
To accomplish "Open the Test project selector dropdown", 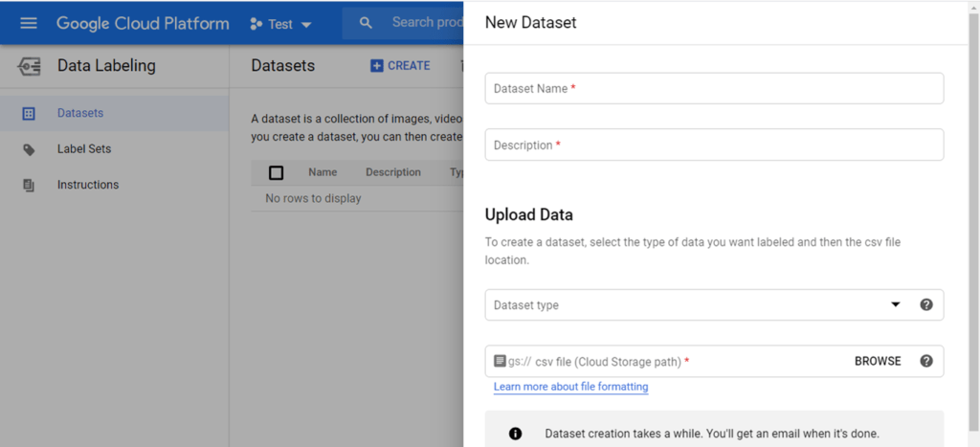I will point(280,24).
